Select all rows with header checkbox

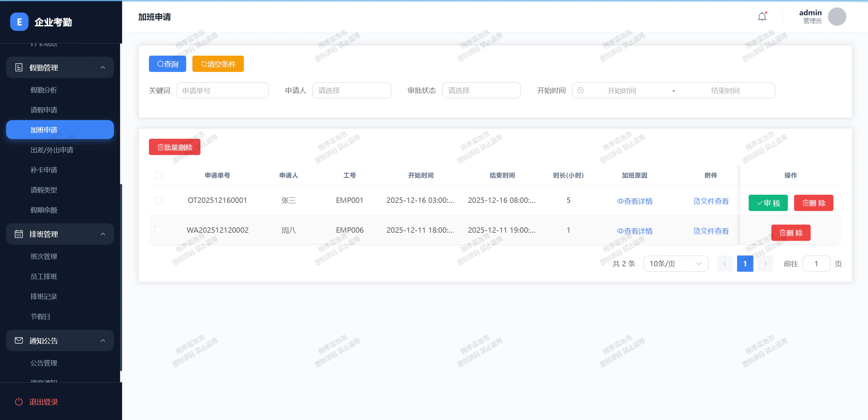click(158, 175)
